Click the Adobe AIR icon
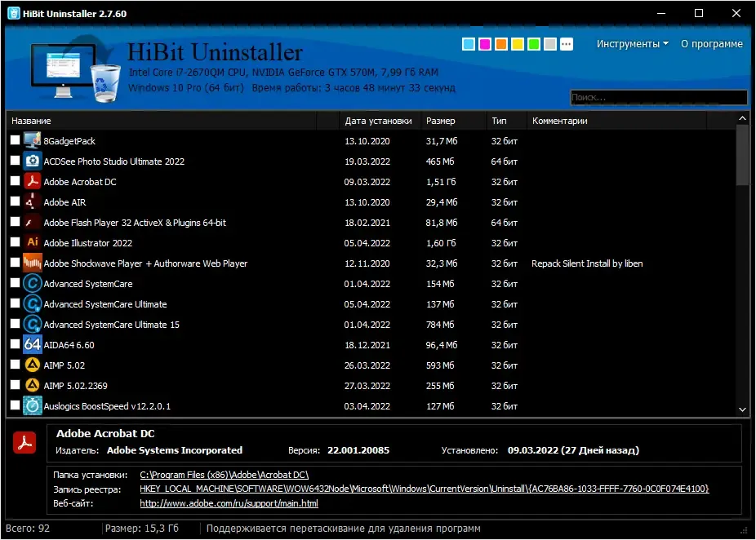Screen dimensions: 756x540 33,201
